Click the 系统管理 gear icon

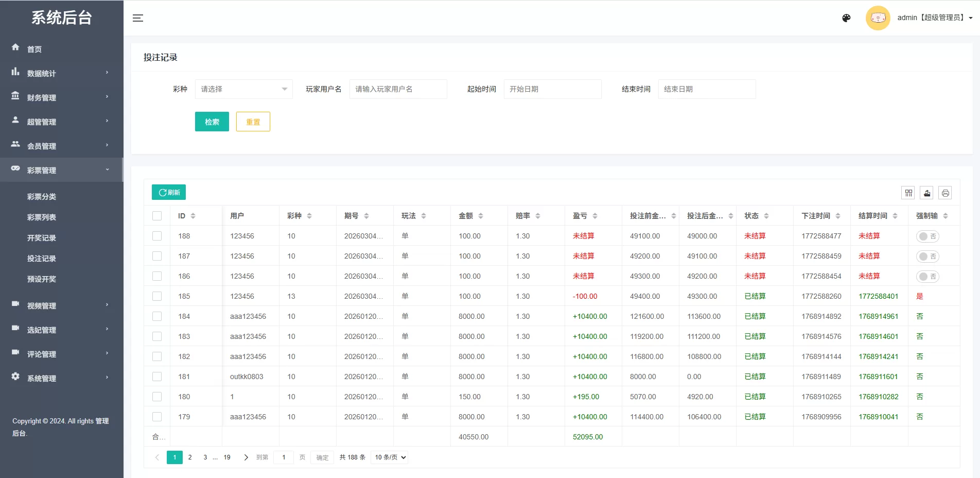[15, 377]
